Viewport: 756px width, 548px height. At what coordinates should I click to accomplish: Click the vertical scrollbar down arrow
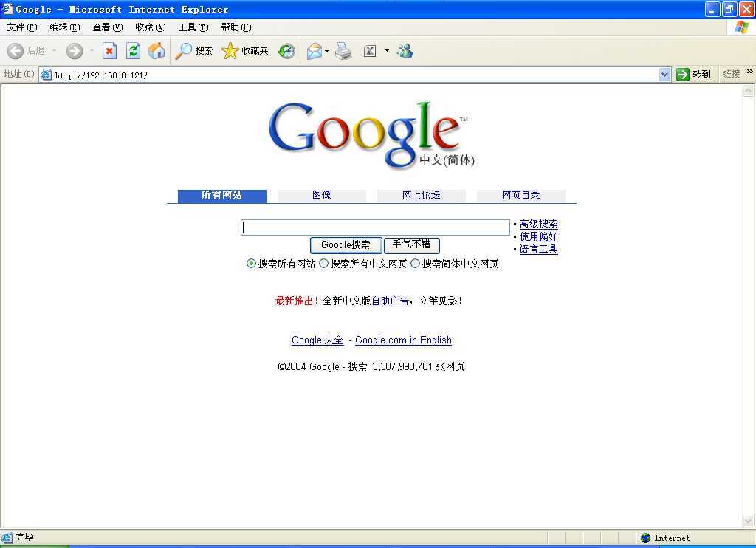pos(749,521)
